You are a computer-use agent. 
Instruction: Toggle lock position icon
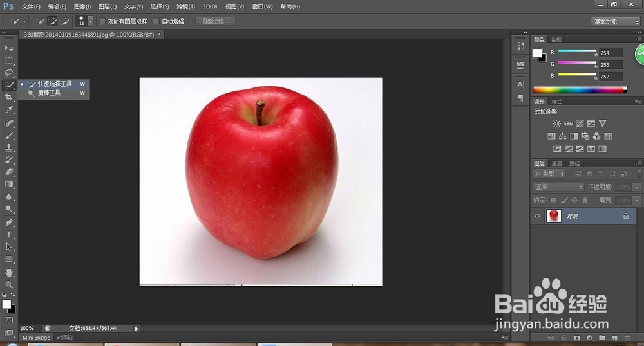574,200
